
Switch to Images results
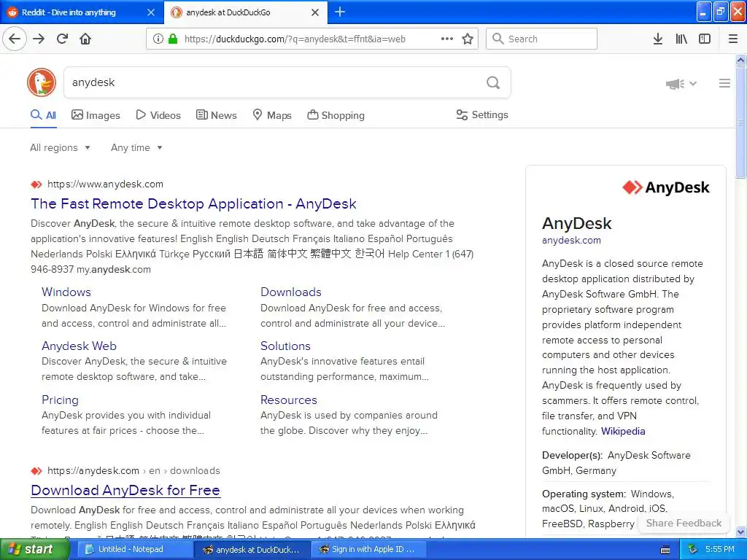[x=96, y=115]
